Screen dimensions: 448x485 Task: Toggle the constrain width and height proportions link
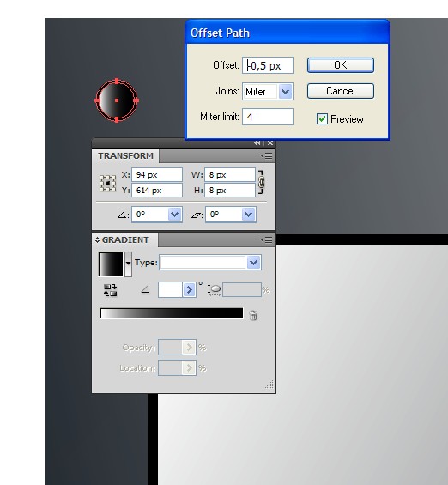click(261, 182)
